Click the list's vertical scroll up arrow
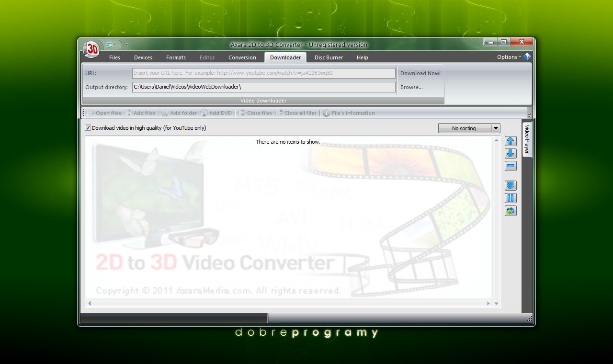This screenshot has height=364, width=613. [x=496, y=140]
